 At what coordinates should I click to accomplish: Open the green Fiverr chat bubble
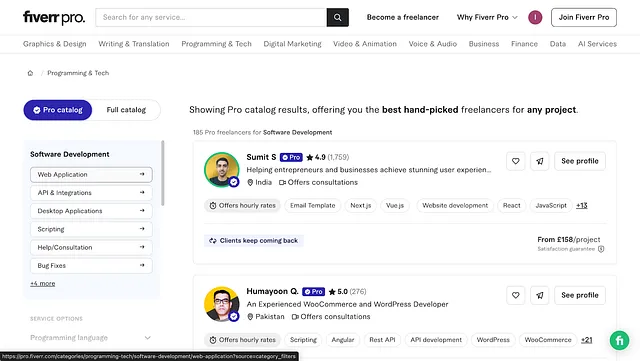619,340
